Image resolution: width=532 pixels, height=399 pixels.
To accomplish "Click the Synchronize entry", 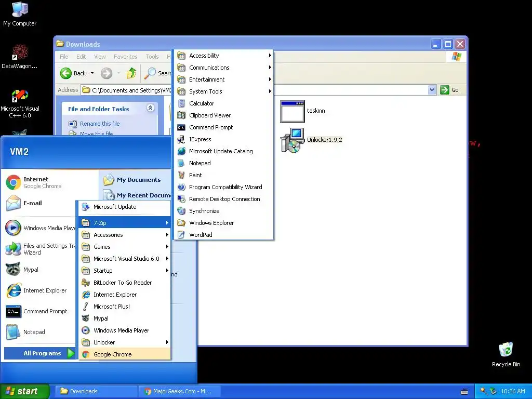I will pos(223,211).
